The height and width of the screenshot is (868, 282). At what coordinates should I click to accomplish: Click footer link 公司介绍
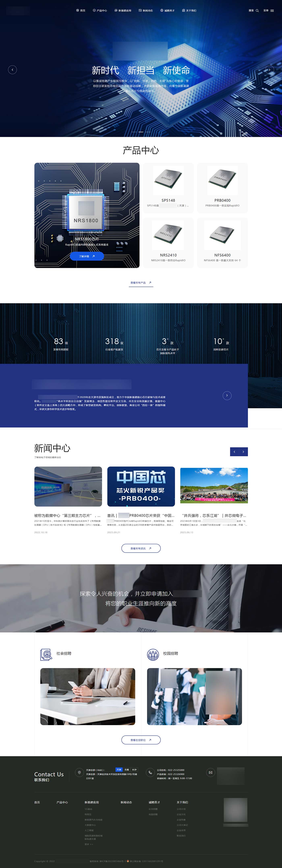pyautogui.click(x=181, y=809)
